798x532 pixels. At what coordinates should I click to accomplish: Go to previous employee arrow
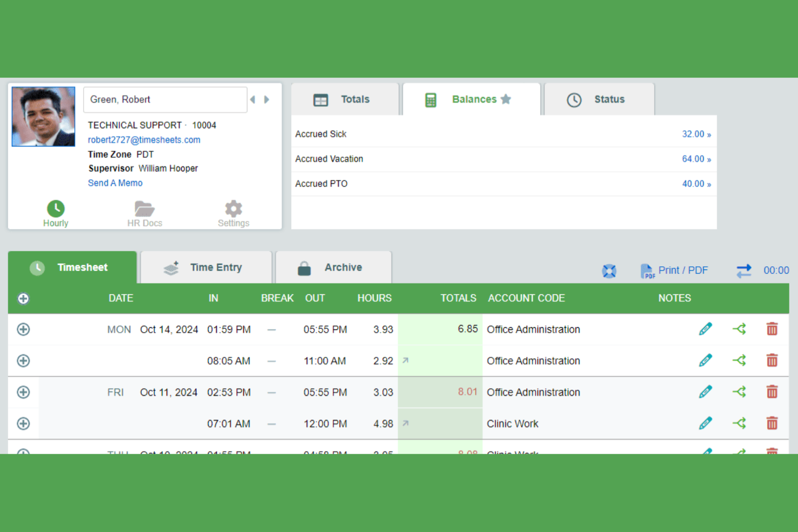click(252, 100)
